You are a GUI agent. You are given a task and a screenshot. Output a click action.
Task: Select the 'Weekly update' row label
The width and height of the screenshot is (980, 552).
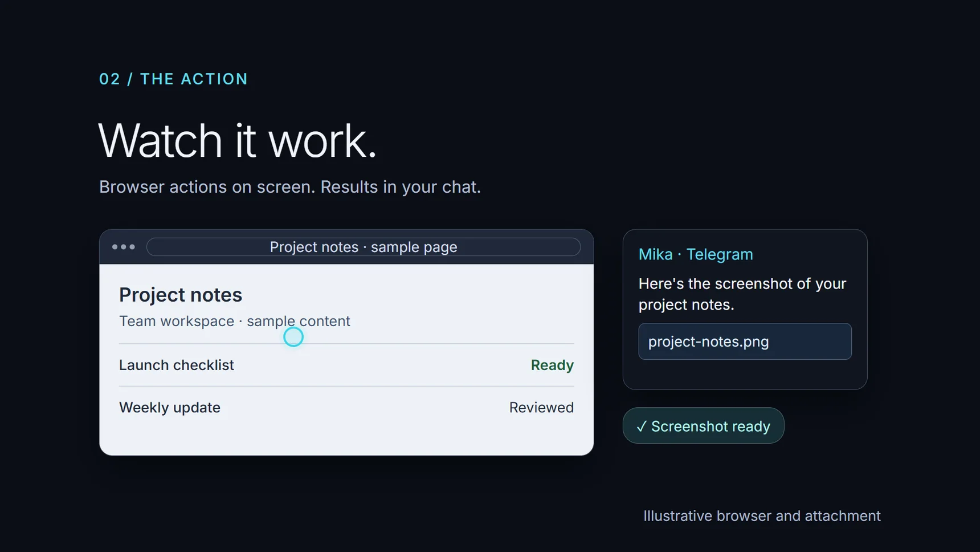pyautogui.click(x=170, y=408)
